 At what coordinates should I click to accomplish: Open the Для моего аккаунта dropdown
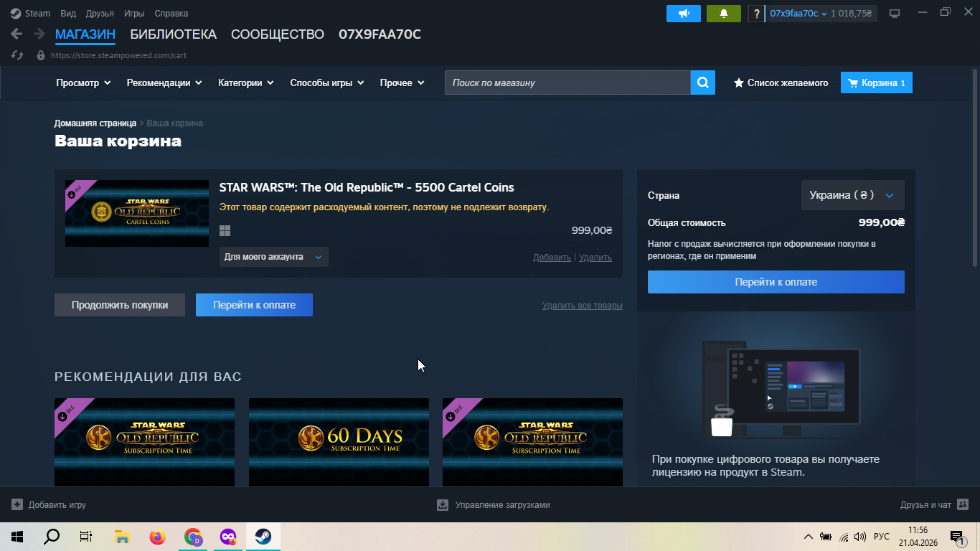point(274,257)
